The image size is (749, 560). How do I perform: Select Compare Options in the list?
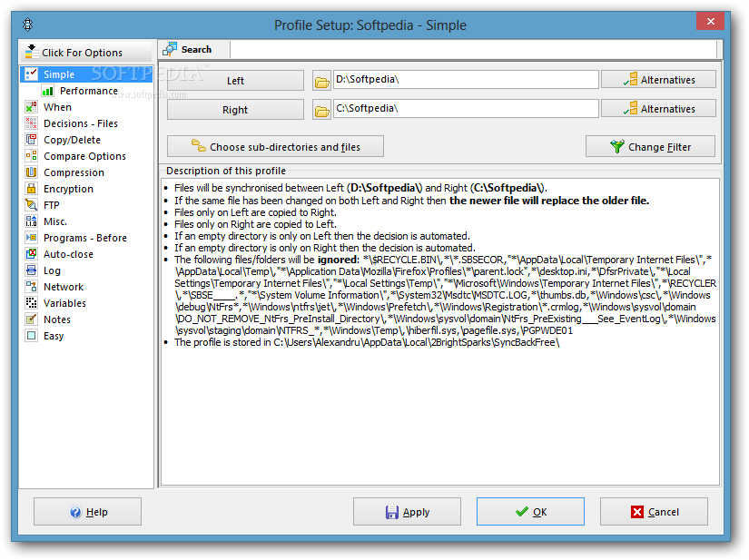tap(84, 155)
